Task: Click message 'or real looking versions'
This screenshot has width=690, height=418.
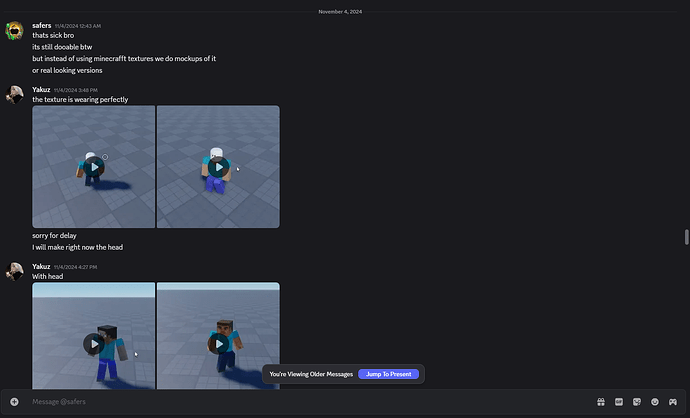Action: [x=67, y=70]
